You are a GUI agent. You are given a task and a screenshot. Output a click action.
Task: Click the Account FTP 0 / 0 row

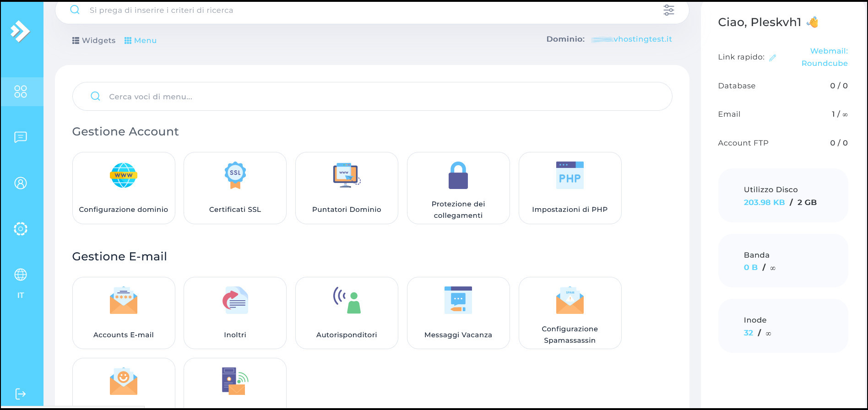coord(783,143)
